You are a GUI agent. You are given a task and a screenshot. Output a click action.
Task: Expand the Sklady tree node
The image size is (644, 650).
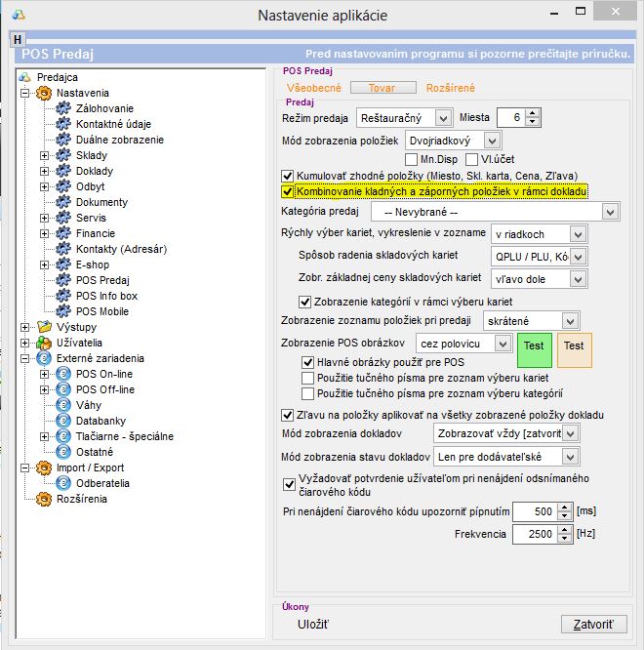point(44,155)
